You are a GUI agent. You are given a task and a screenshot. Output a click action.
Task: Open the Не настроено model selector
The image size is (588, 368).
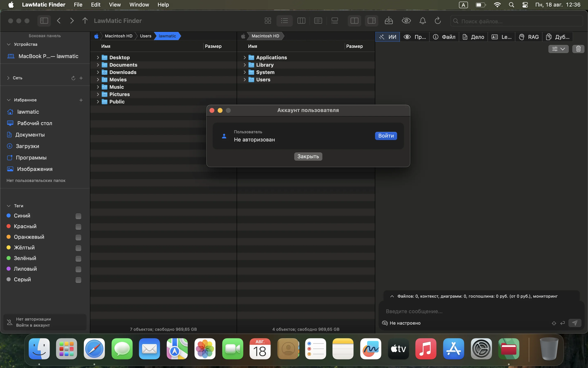pyautogui.click(x=401, y=323)
